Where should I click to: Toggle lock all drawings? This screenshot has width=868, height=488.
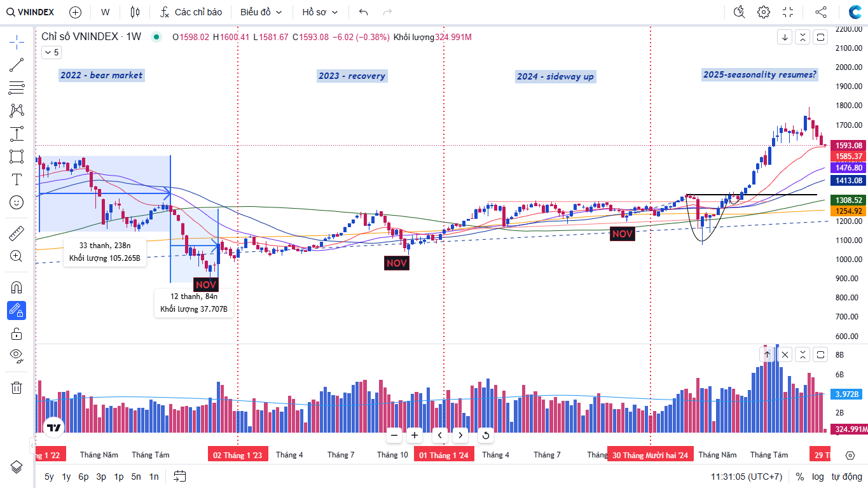click(17, 333)
